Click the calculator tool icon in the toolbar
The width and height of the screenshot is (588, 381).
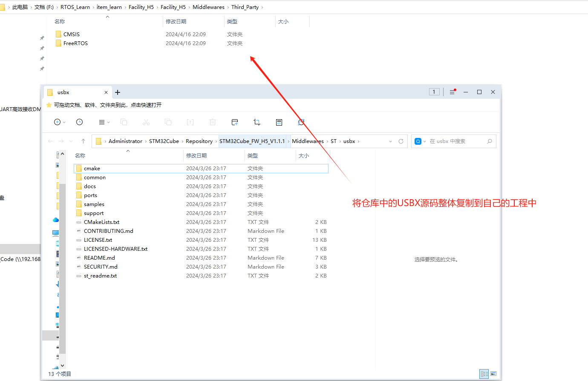point(279,122)
